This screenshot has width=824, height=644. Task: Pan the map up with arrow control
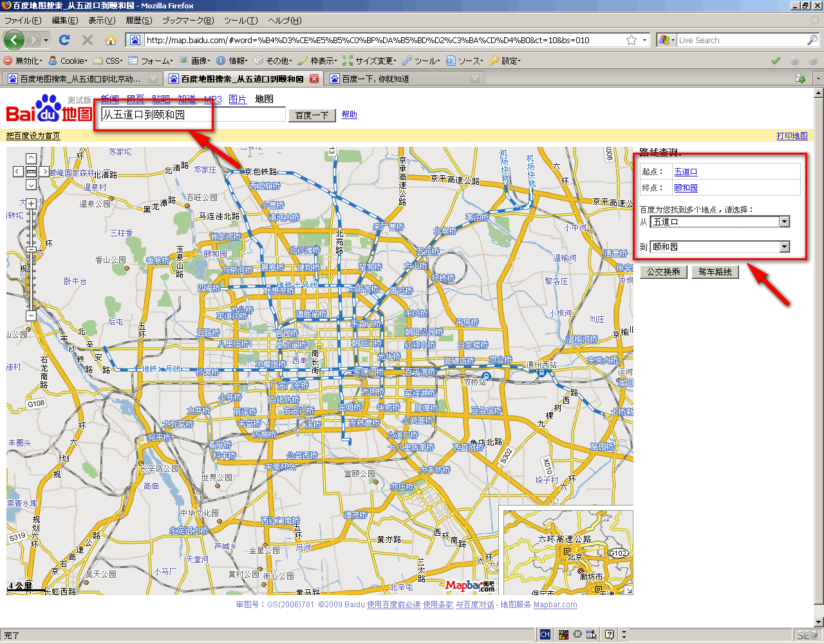pyautogui.click(x=31, y=158)
